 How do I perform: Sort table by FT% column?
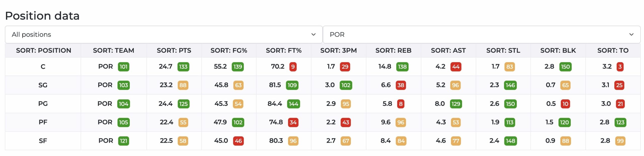click(x=284, y=50)
